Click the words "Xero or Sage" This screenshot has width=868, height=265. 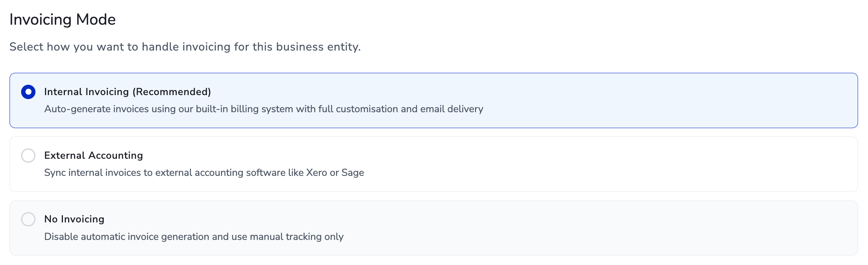tap(335, 173)
